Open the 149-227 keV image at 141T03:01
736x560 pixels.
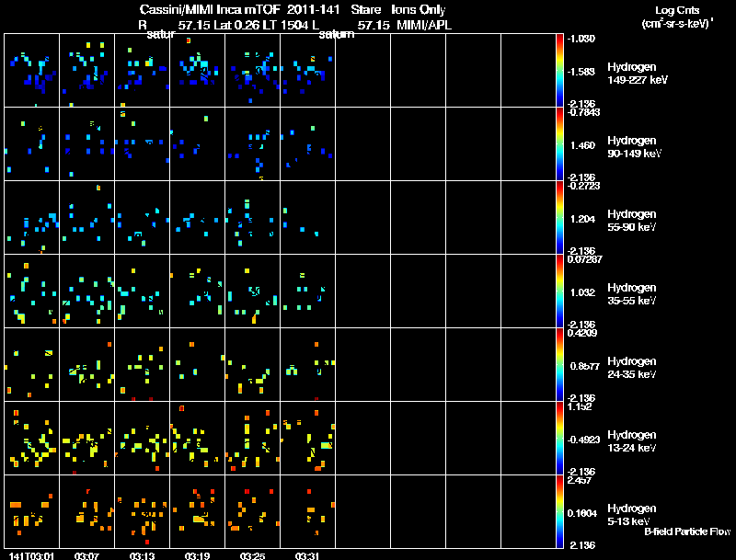(32, 71)
